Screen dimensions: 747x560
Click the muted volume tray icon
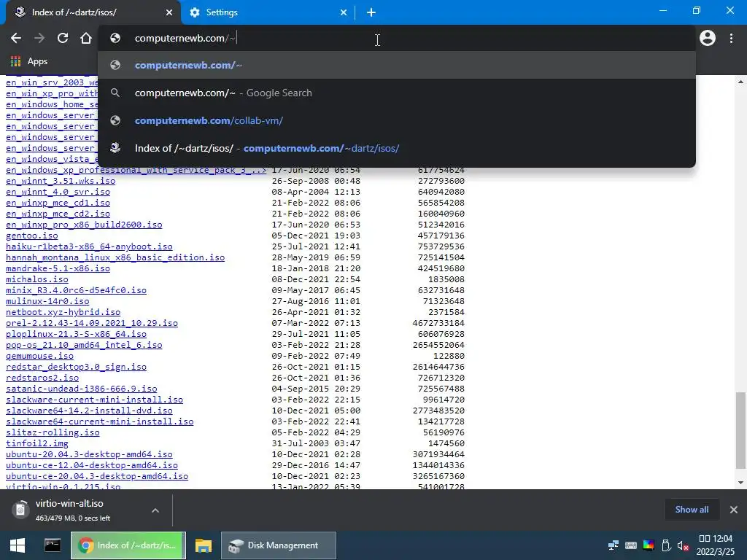tap(683, 545)
